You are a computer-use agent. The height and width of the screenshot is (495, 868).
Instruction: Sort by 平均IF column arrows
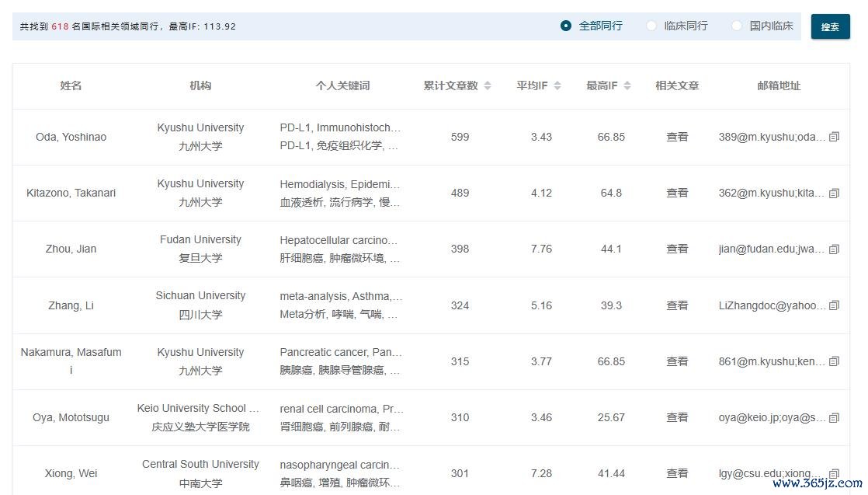tap(557, 86)
